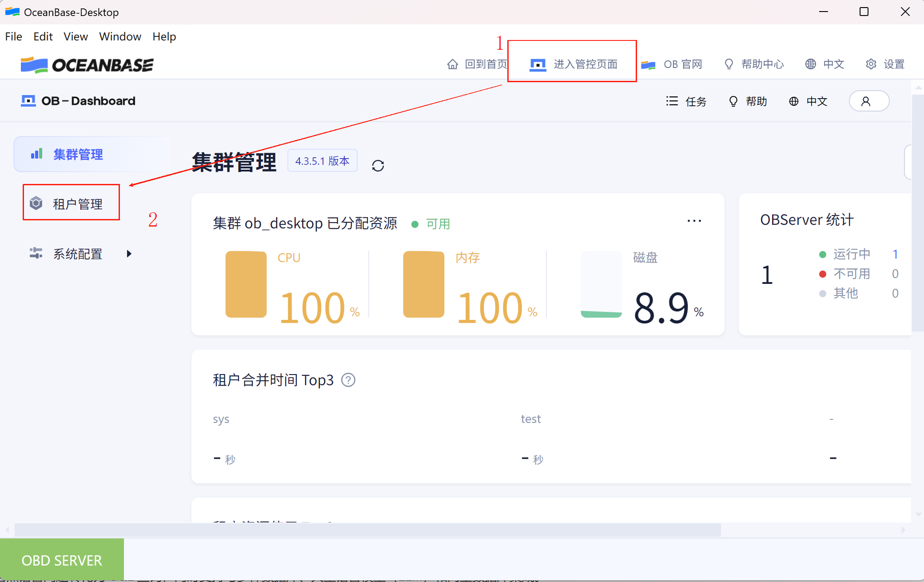Click the horizontal scrollbar at bottom
924x582 pixels.
(x=368, y=530)
